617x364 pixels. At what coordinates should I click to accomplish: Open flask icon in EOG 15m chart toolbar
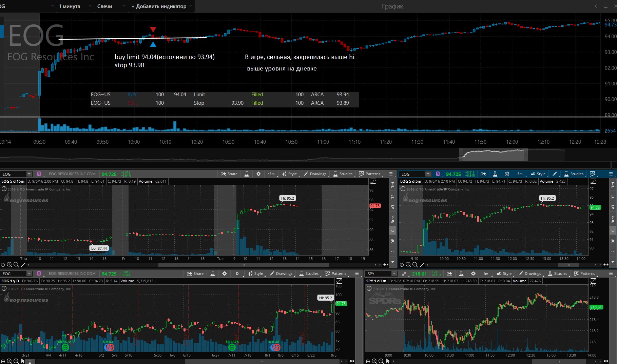point(247,174)
